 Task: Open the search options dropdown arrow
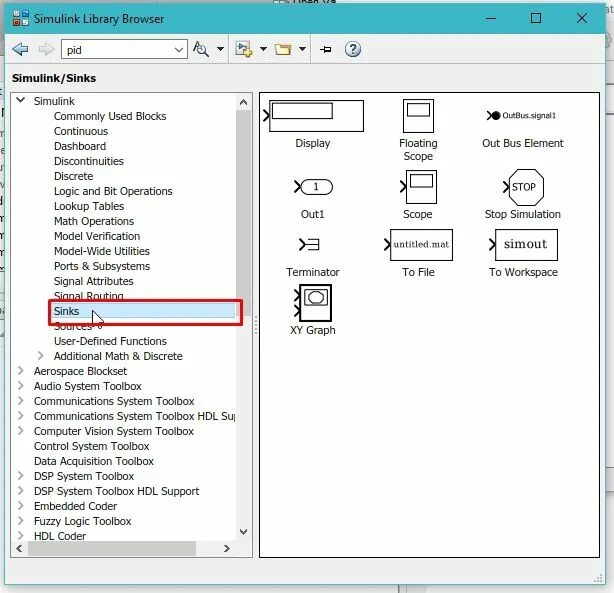point(220,49)
